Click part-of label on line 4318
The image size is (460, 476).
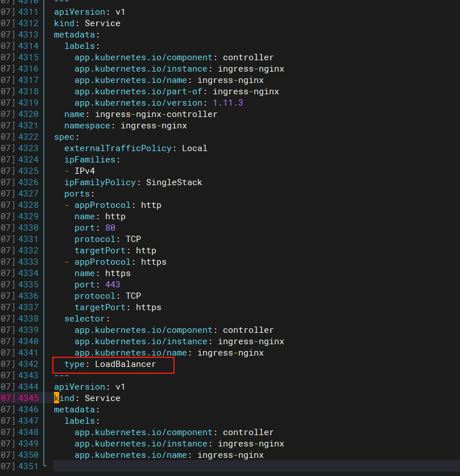click(176, 91)
